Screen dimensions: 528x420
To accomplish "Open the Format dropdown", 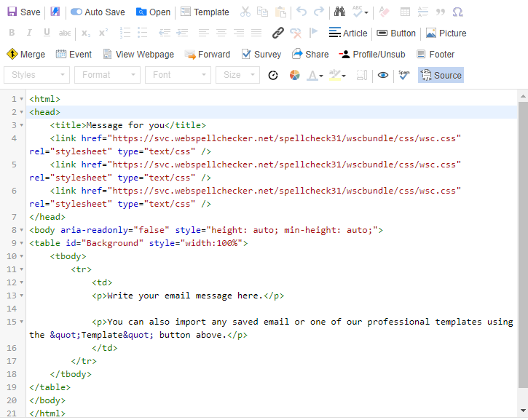I will (x=107, y=75).
